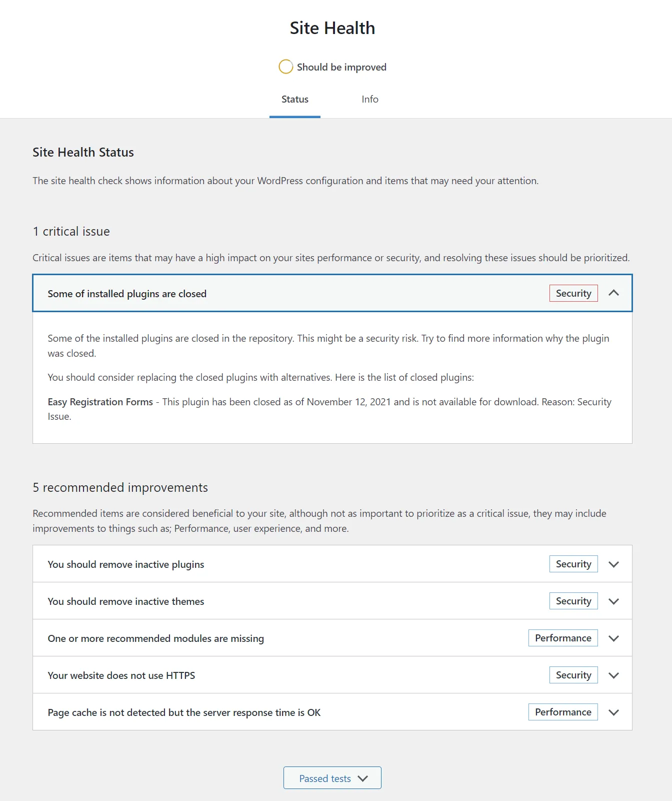This screenshot has height=801, width=672.
Task: Click the Performance badge on modules row
Action: (x=563, y=638)
